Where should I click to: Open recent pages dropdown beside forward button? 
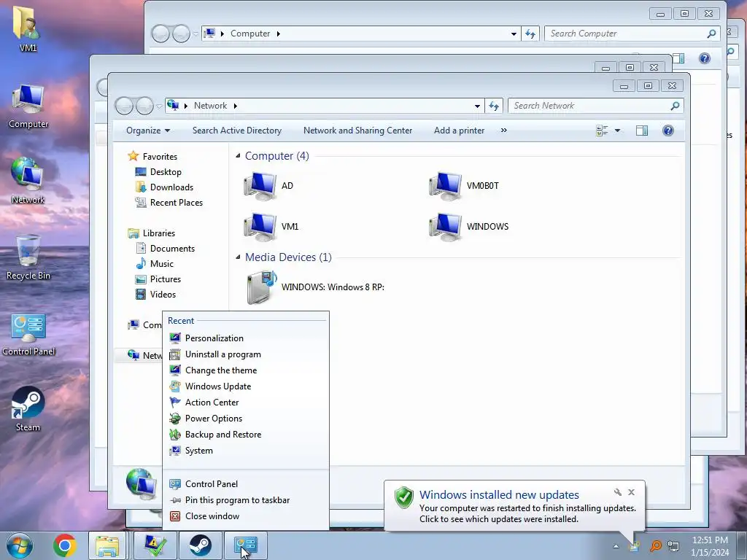159,106
